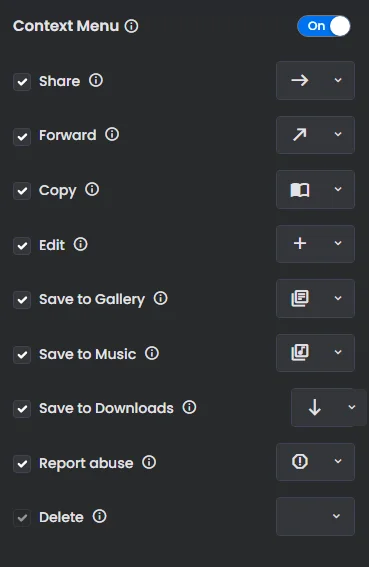Click the info icon beside Save to Gallery

[x=160, y=298]
